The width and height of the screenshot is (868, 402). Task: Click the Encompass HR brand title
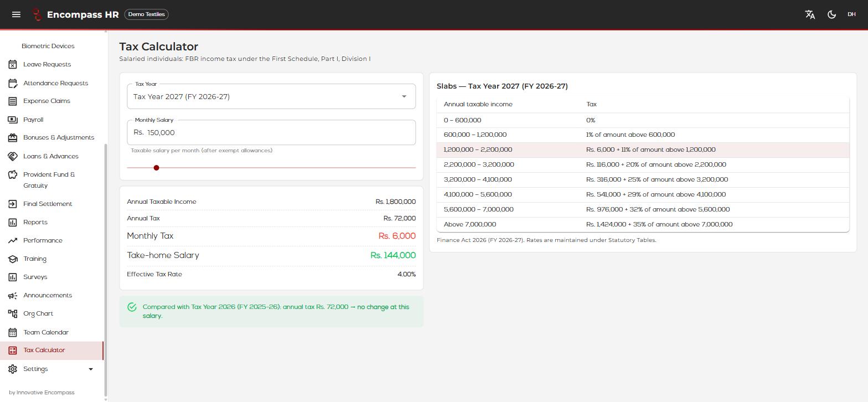coord(83,15)
